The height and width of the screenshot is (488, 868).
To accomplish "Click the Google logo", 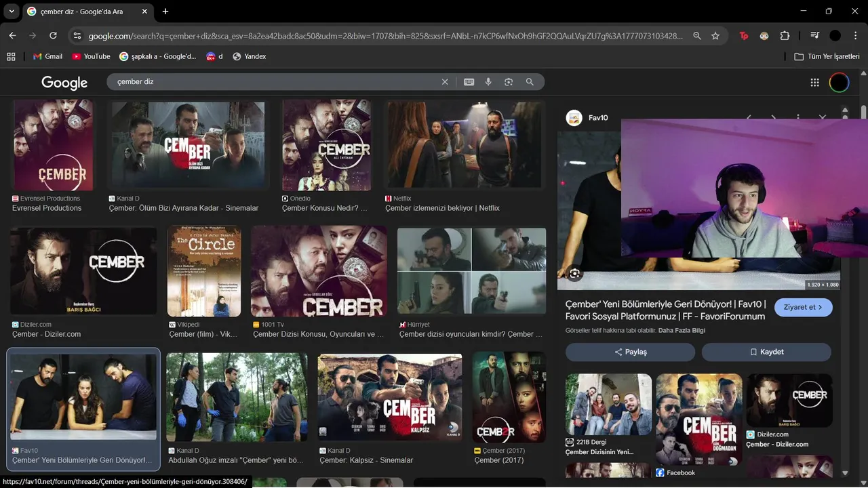I will point(64,83).
